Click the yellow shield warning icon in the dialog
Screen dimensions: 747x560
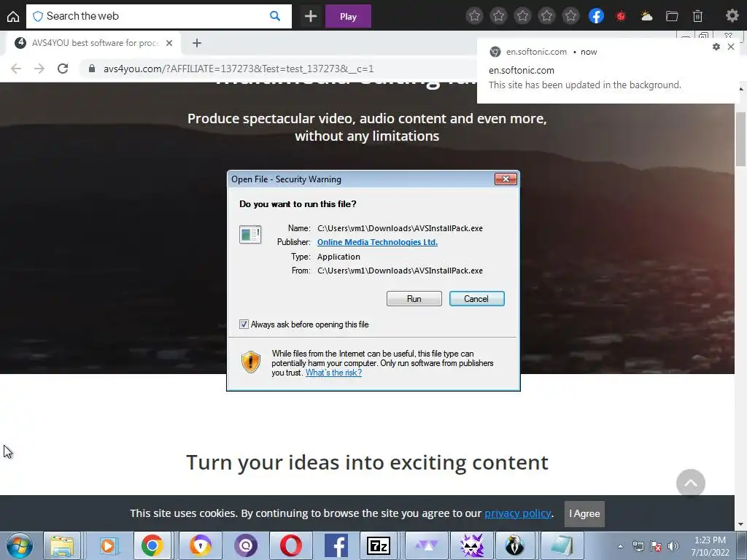click(x=251, y=362)
